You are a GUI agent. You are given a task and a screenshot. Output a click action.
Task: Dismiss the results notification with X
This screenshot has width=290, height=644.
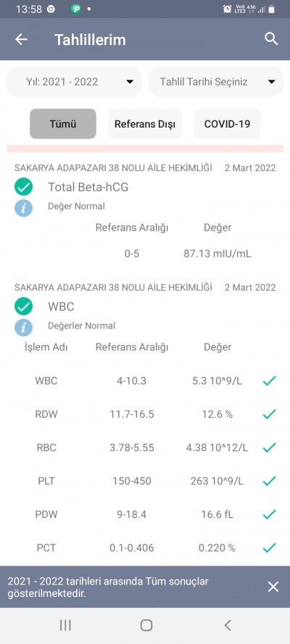pos(273,587)
